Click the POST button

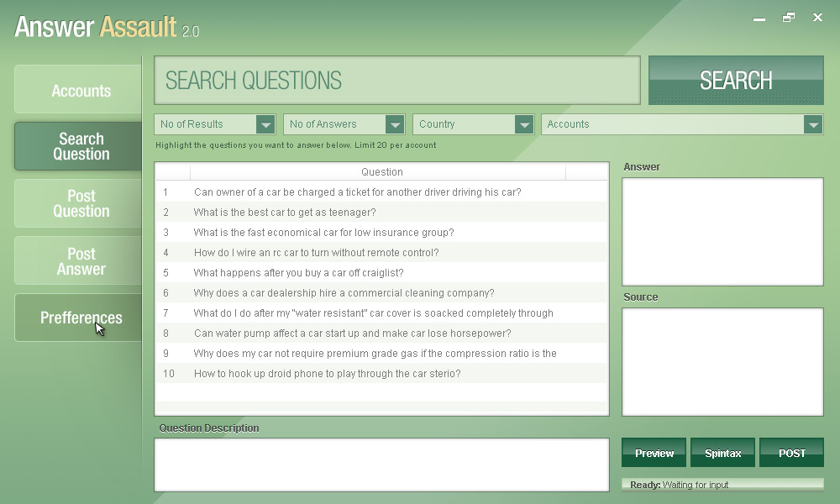coord(791,453)
